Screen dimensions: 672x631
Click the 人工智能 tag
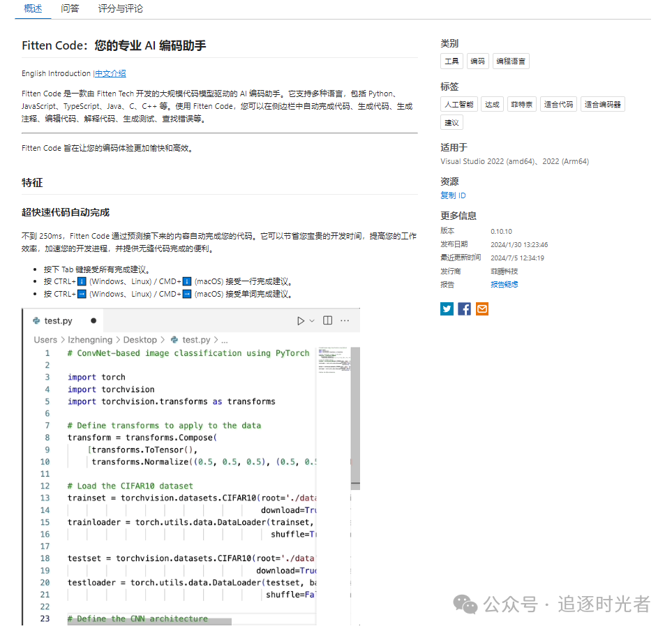(x=459, y=104)
